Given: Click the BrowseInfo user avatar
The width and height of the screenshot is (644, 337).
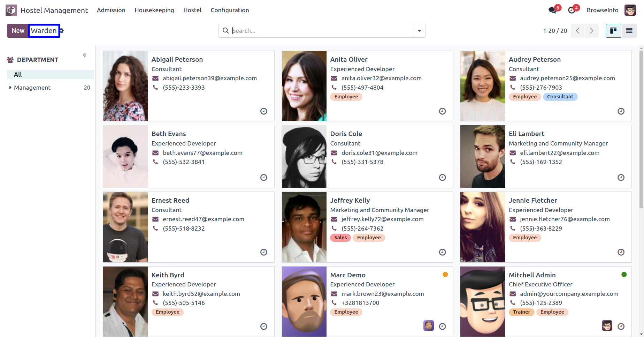Looking at the screenshot, I should coord(630,10).
